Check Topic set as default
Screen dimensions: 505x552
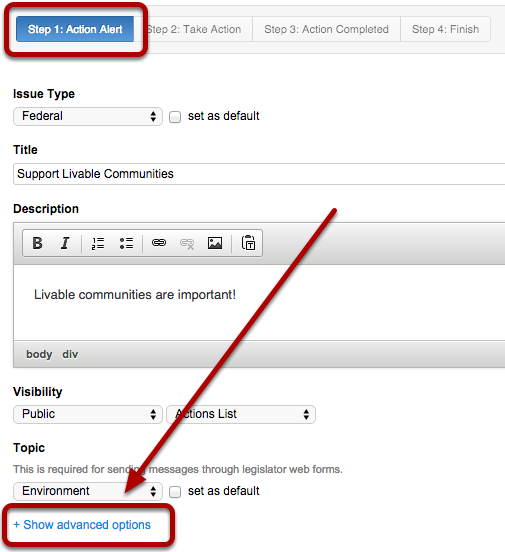pyautogui.click(x=175, y=492)
